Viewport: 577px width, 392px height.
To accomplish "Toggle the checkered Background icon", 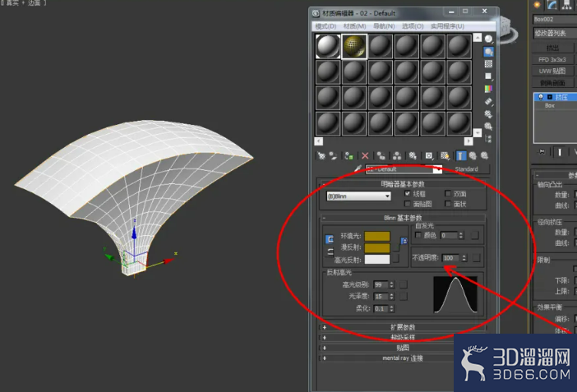I will tap(488, 64).
